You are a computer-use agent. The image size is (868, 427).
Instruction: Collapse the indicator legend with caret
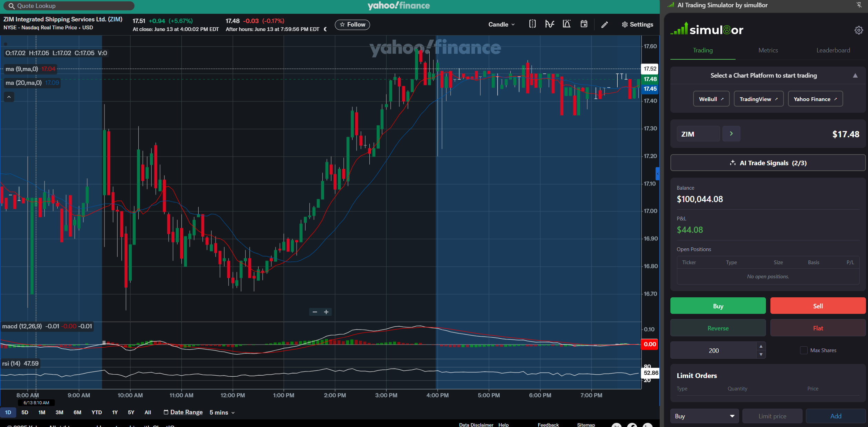tap(9, 97)
